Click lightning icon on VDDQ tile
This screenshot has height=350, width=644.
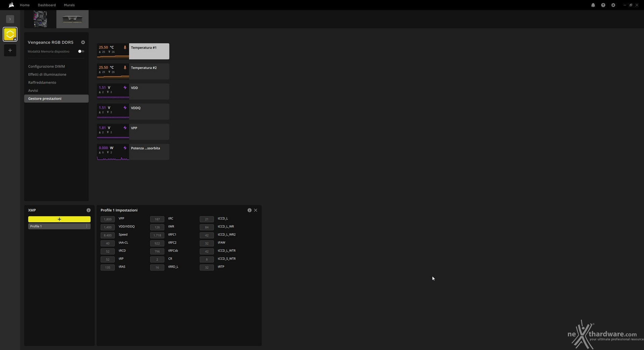[x=125, y=108]
